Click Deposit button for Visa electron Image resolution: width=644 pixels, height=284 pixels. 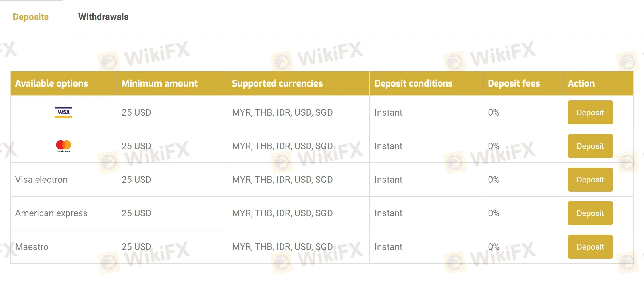pyautogui.click(x=590, y=180)
